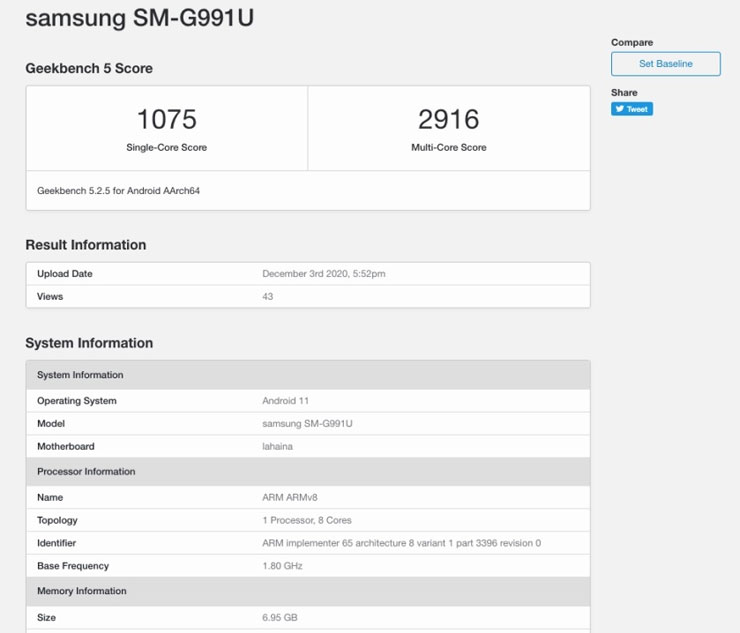Click the Memory Information table header

click(x=308, y=591)
